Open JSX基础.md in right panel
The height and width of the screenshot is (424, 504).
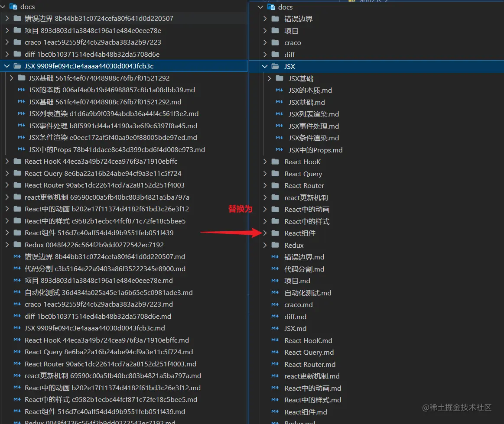(x=307, y=103)
